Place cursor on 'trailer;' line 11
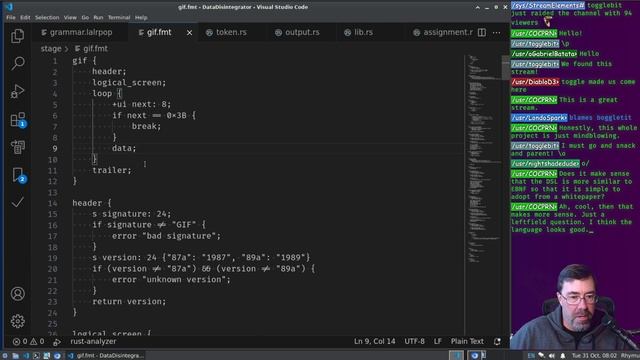This screenshot has width=640, height=360. 112,170
